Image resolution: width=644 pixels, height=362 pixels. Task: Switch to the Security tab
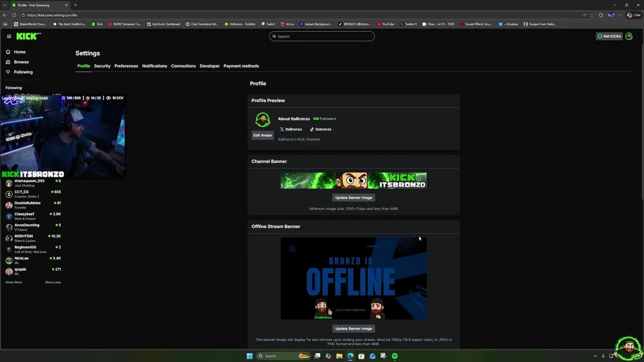pyautogui.click(x=102, y=66)
